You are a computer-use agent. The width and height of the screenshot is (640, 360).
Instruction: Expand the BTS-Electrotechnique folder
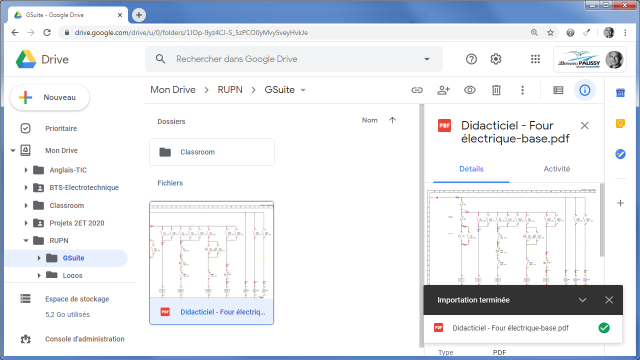(x=26, y=188)
